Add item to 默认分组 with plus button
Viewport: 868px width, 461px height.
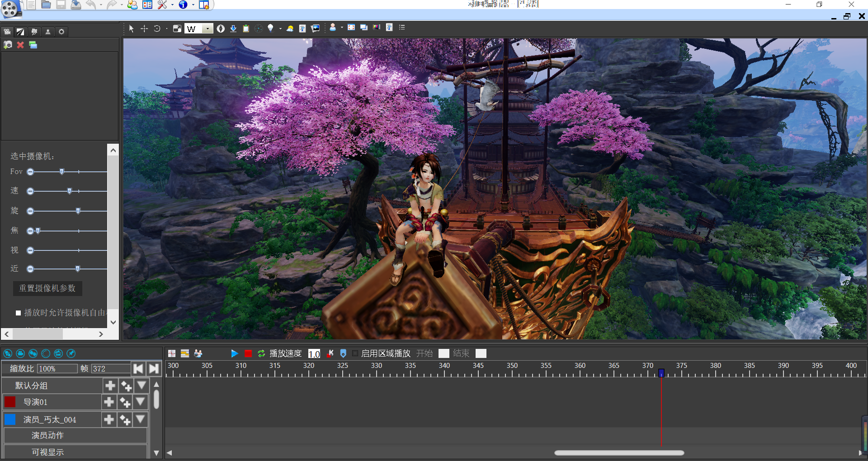point(110,386)
